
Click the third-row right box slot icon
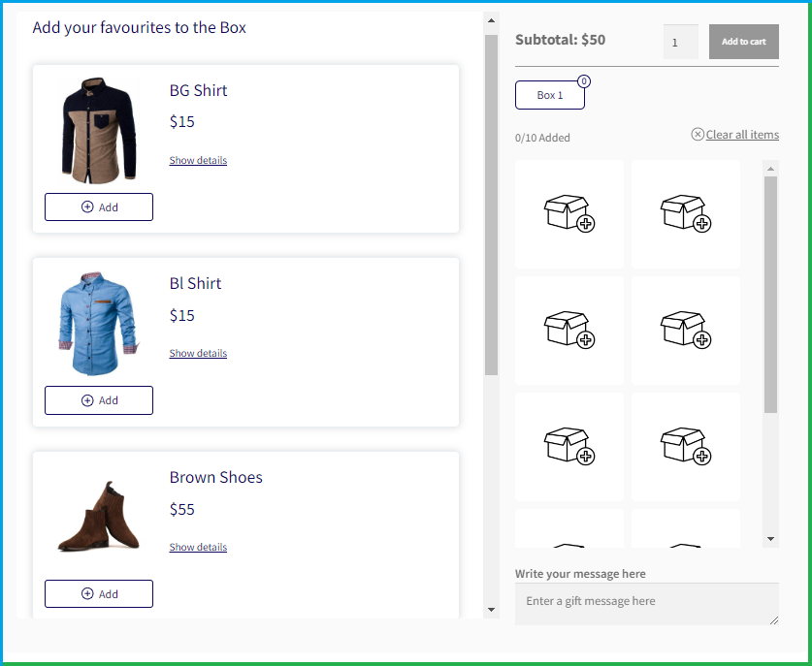(685, 445)
